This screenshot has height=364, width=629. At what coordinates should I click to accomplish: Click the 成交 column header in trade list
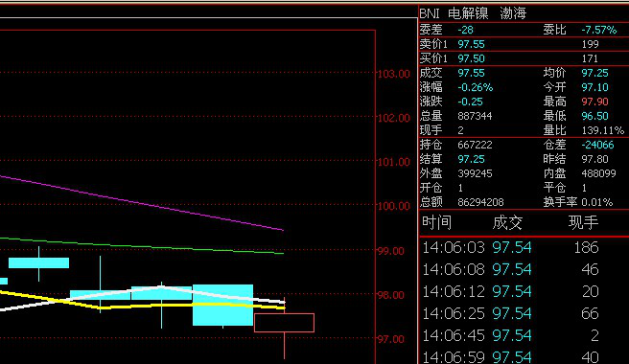(507, 222)
